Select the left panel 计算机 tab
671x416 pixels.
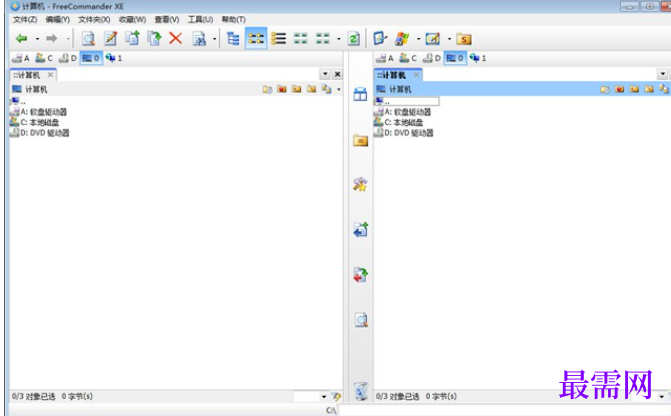coord(29,75)
